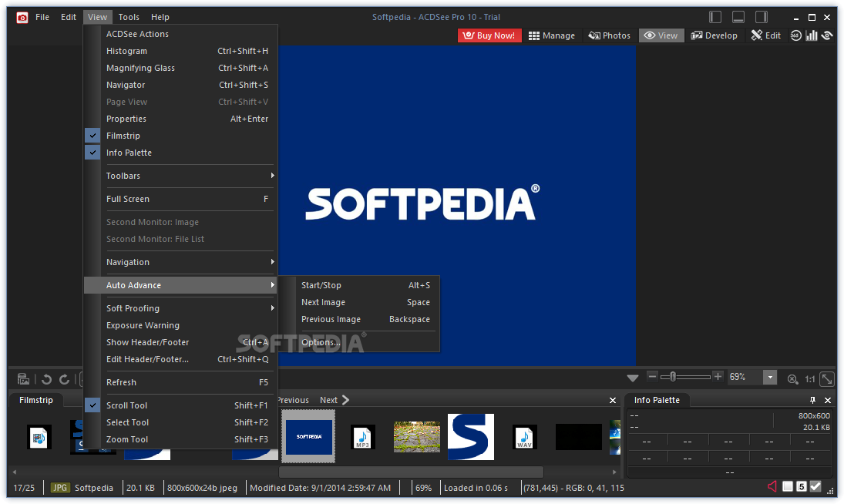Click the zoom in plus icon
Screen dimensions: 844x504
(x=718, y=377)
